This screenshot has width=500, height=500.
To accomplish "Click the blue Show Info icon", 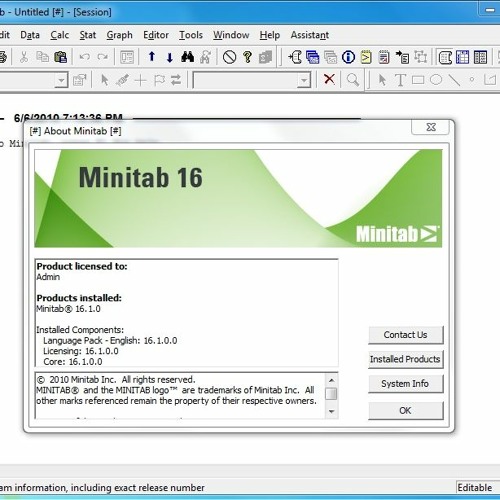I will 348,57.
